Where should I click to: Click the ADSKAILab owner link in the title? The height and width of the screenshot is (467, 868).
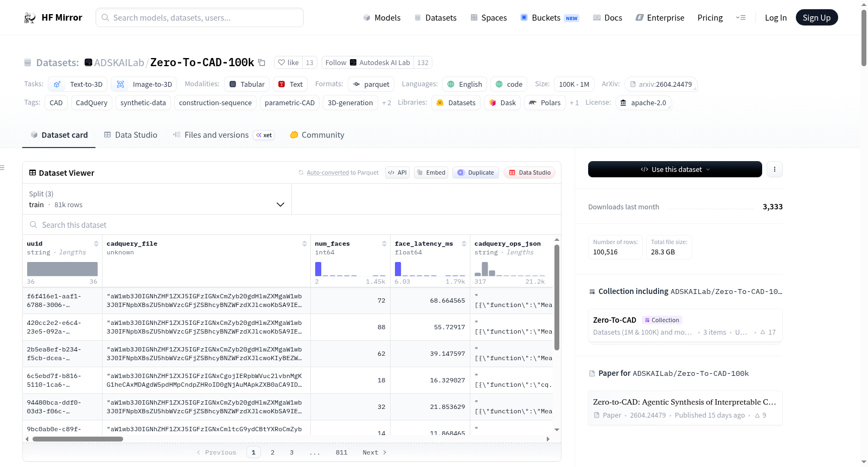click(119, 62)
